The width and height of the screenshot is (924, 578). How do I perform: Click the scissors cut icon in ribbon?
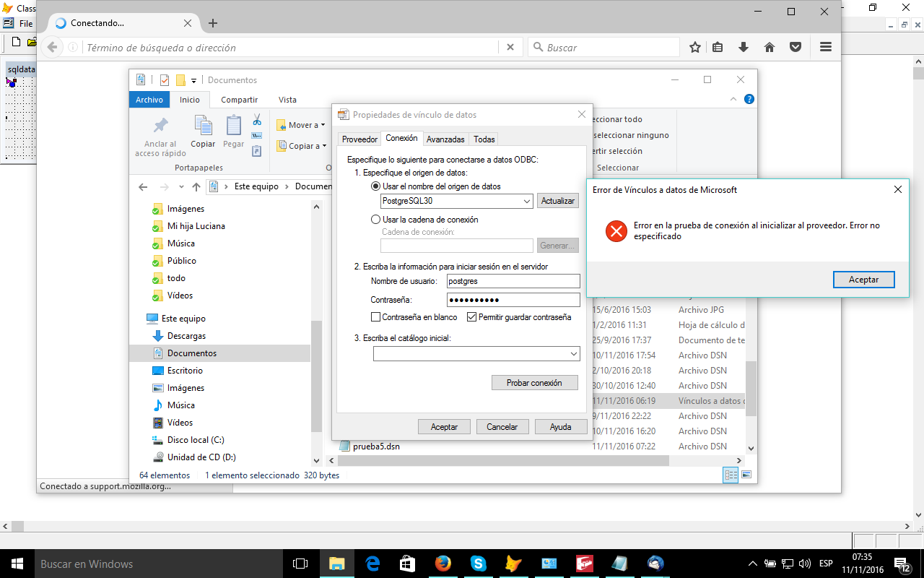point(257,120)
